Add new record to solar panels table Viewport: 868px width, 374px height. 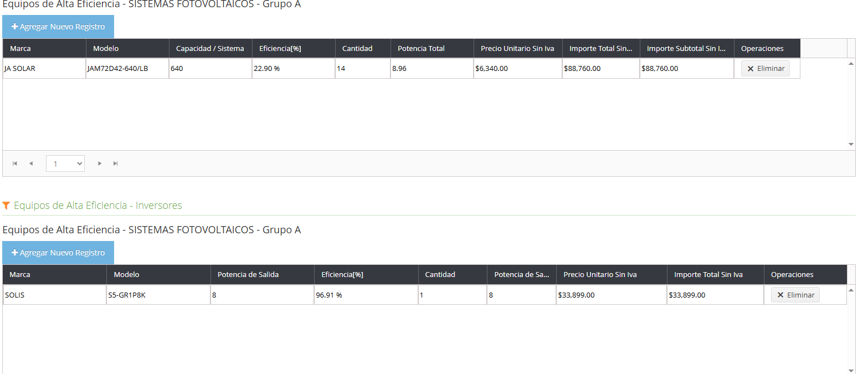tap(58, 27)
